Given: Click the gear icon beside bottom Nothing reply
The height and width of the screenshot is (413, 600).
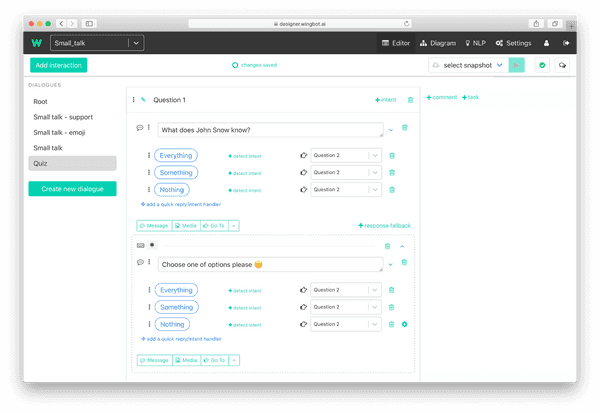Looking at the screenshot, I should (404, 324).
